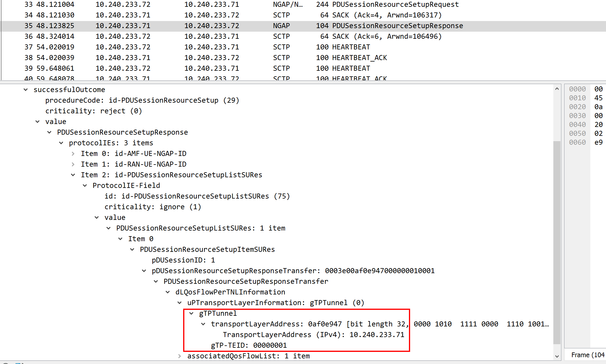Select packet 37 HEARTBEAT row

click(207, 47)
